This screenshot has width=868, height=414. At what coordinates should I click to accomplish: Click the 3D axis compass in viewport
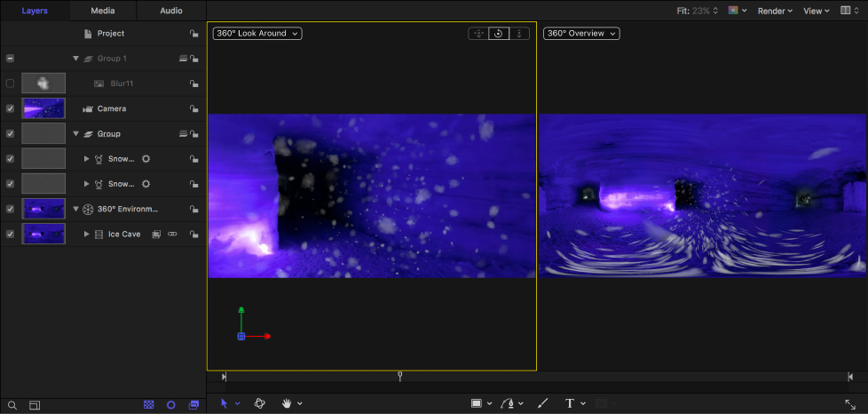click(253, 324)
